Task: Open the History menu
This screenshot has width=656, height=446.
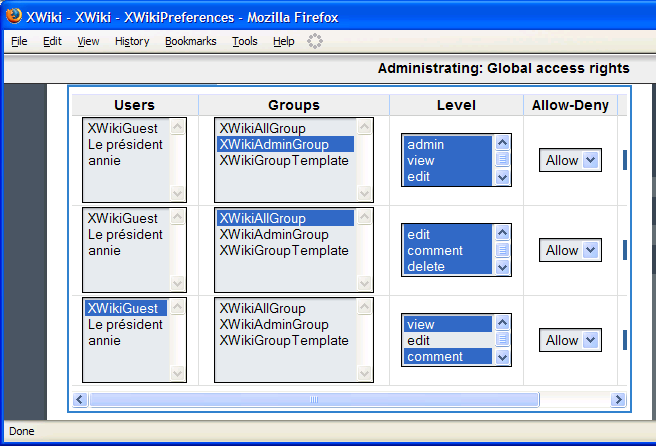Action: point(132,41)
